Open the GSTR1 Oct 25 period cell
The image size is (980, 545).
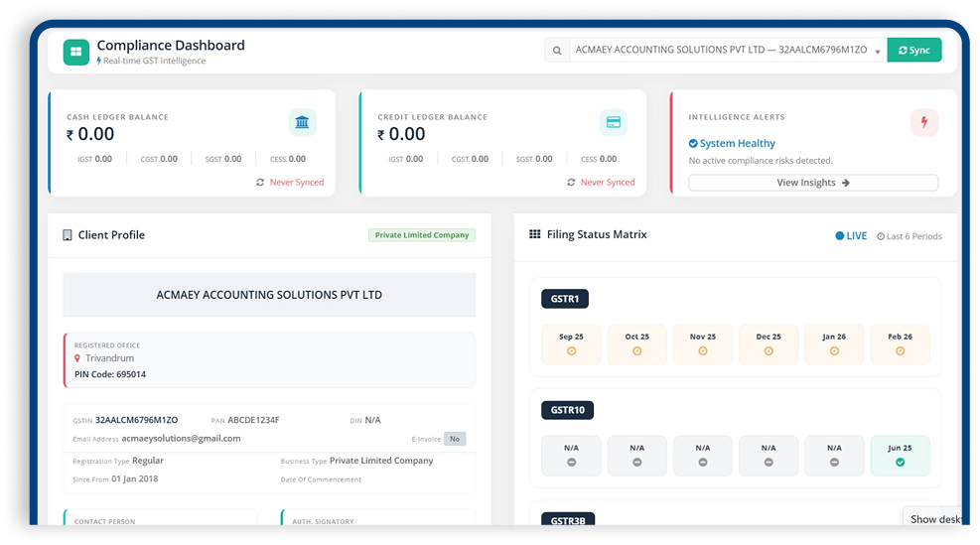tap(636, 344)
